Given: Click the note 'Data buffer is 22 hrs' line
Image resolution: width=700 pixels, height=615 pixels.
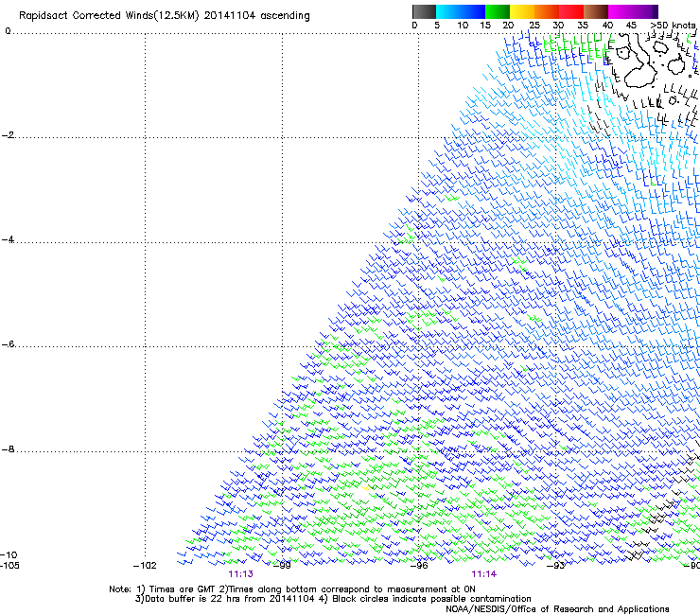Looking at the screenshot, I should (x=333, y=599).
